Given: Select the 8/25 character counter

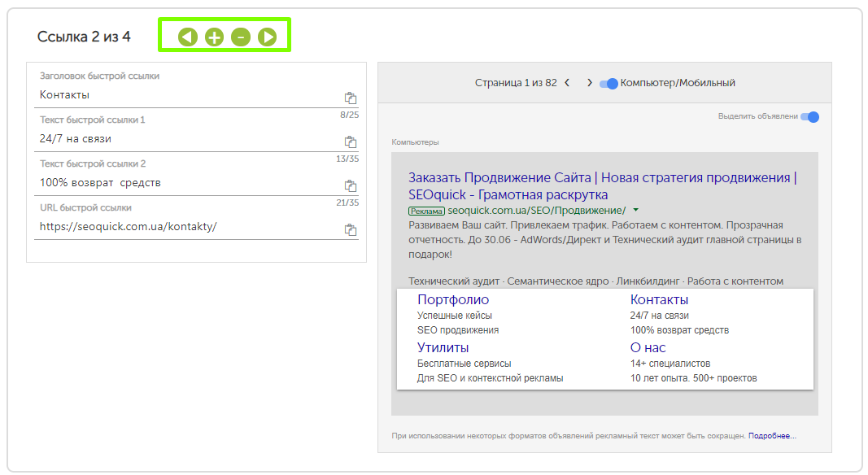Looking at the screenshot, I should pyautogui.click(x=349, y=115).
